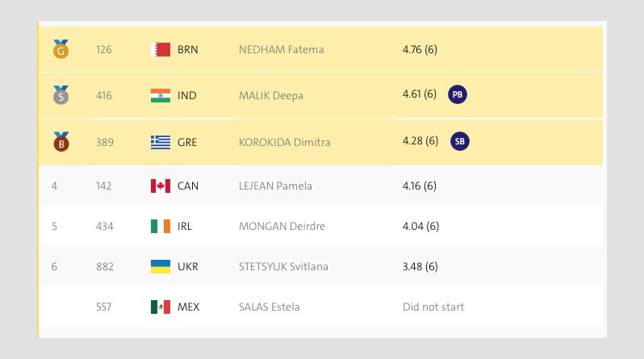Click the PB badge next to 4.61

click(x=457, y=94)
